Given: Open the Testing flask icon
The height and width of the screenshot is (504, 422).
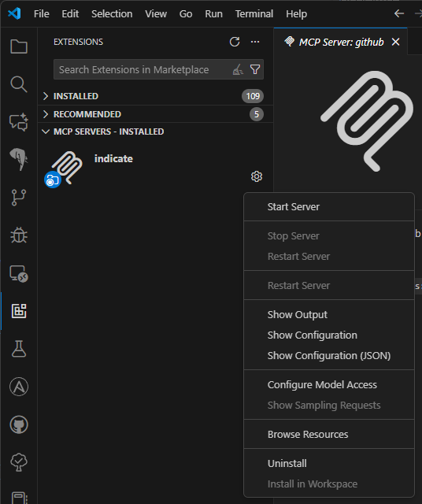Looking at the screenshot, I should click(19, 349).
